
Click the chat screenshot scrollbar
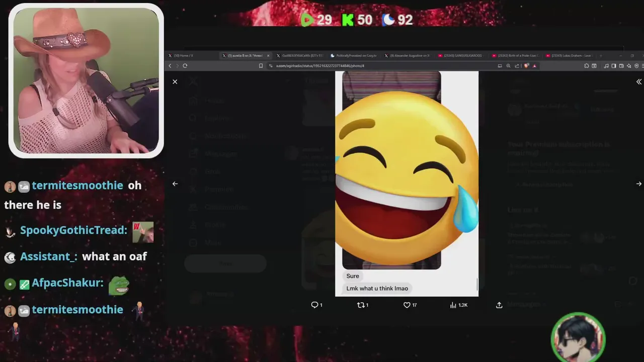477,284
